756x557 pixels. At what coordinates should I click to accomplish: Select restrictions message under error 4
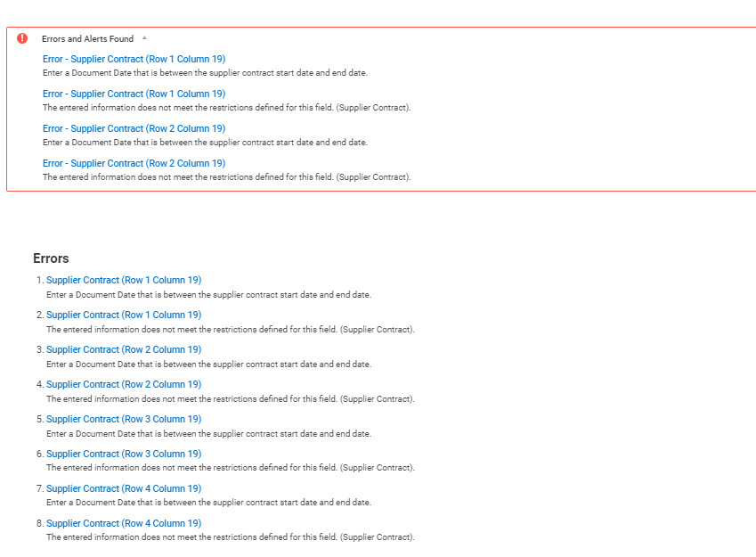pos(231,398)
